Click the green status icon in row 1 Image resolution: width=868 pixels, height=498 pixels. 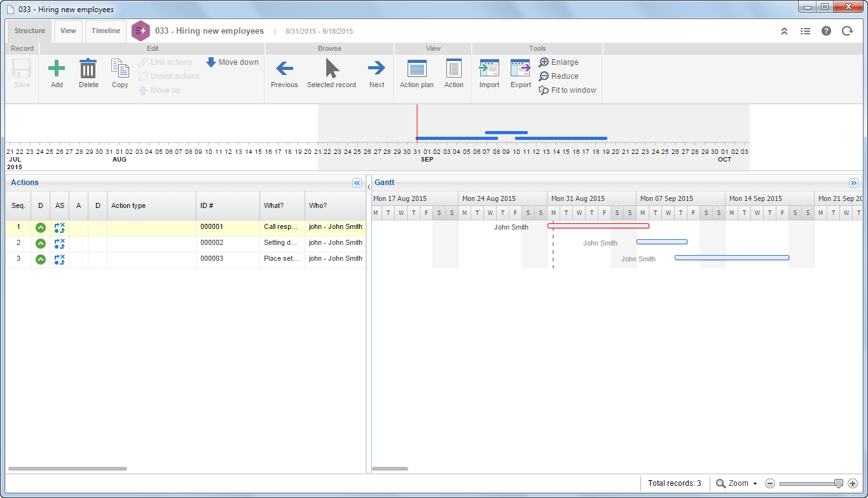[41, 227]
